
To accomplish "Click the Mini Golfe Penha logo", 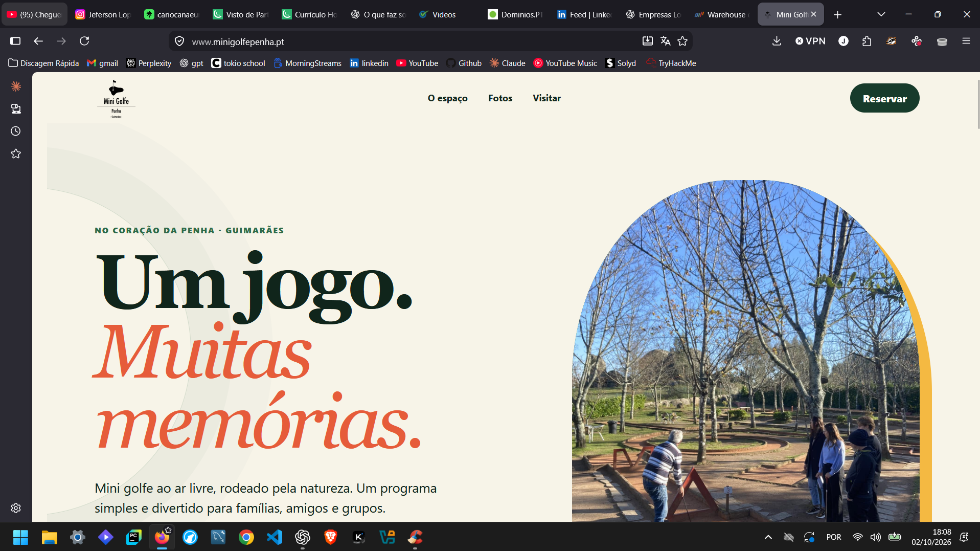I will point(116,99).
